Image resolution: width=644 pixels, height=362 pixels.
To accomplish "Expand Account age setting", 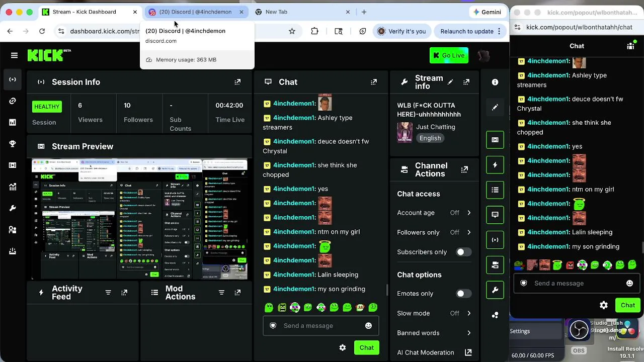I will coord(434,213).
